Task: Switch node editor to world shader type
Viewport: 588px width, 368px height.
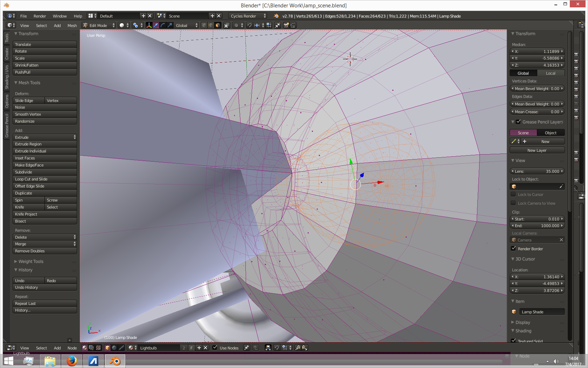Action: [x=114, y=348]
